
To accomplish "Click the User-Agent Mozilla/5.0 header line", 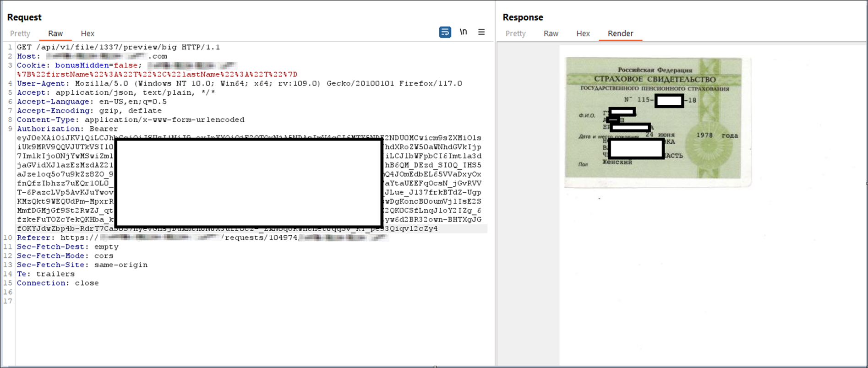I will (240, 83).
